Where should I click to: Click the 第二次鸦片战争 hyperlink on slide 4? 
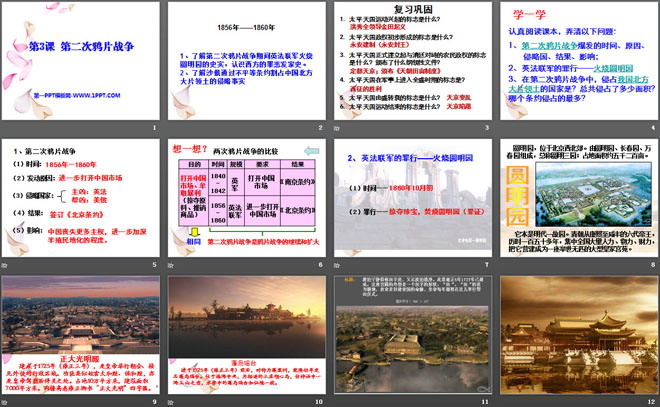(550, 46)
